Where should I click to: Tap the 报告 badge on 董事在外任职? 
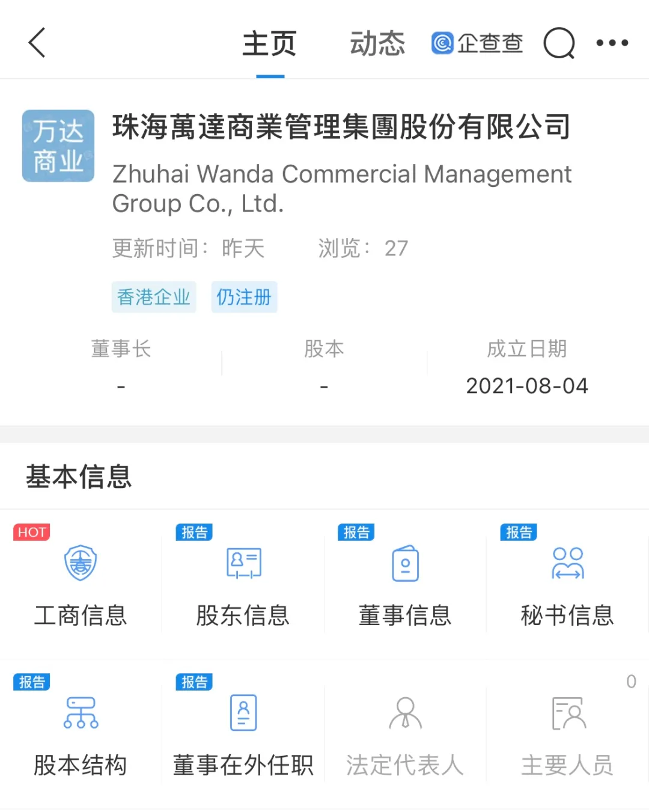pyautogui.click(x=194, y=682)
